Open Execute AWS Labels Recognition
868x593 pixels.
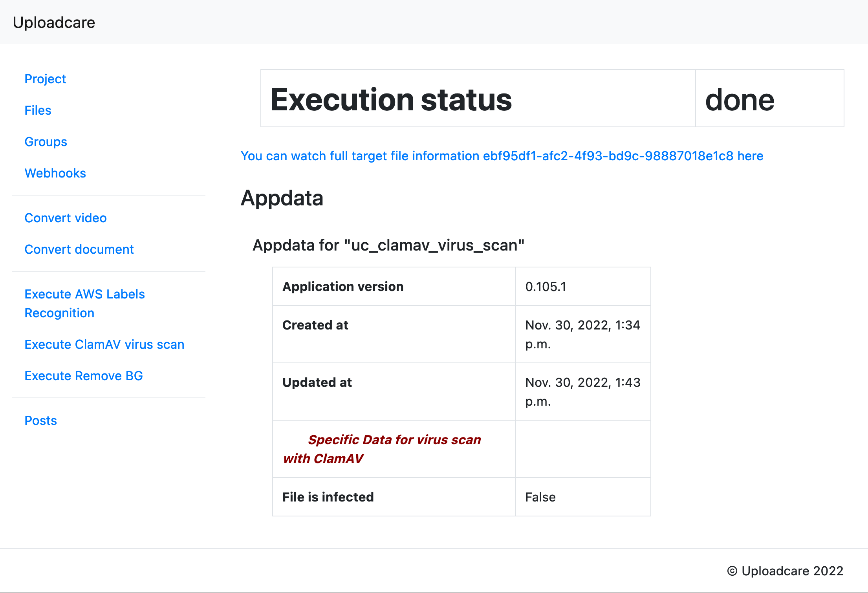pyautogui.click(x=84, y=304)
